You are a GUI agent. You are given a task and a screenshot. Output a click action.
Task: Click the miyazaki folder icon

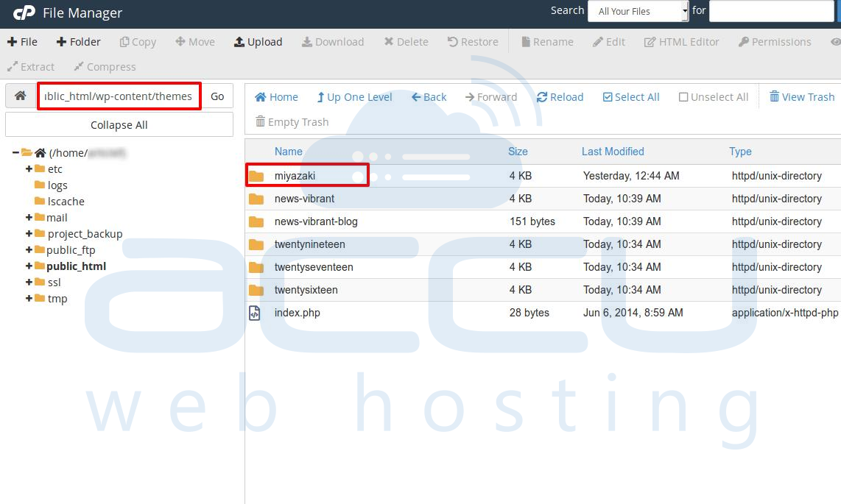tap(256, 176)
